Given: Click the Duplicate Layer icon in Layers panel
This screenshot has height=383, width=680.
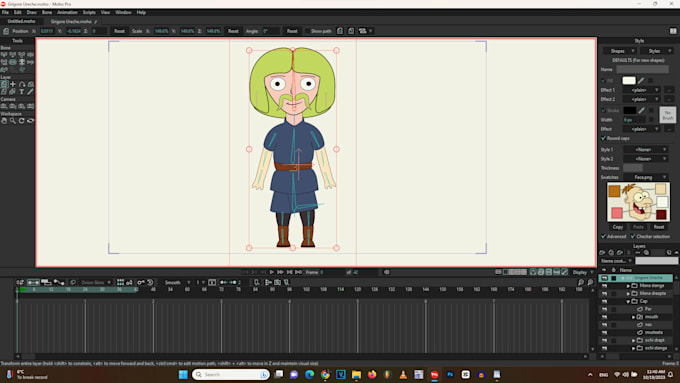Looking at the screenshot, I should pos(611,252).
